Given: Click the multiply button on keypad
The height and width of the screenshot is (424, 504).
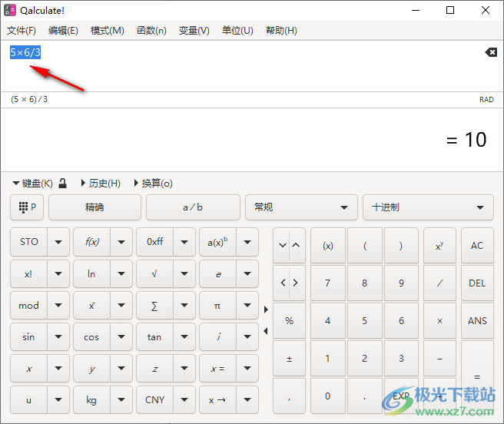Looking at the screenshot, I should pos(439,320).
